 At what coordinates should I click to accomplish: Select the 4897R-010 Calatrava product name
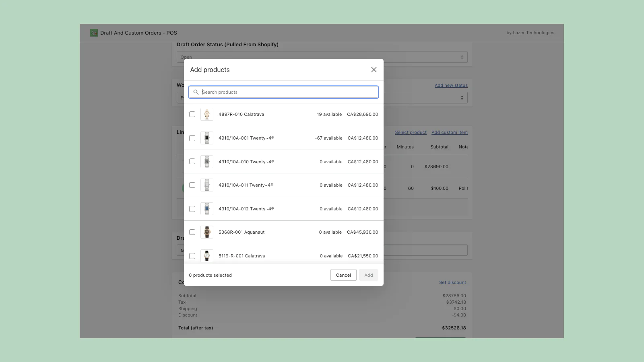coord(241,114)
